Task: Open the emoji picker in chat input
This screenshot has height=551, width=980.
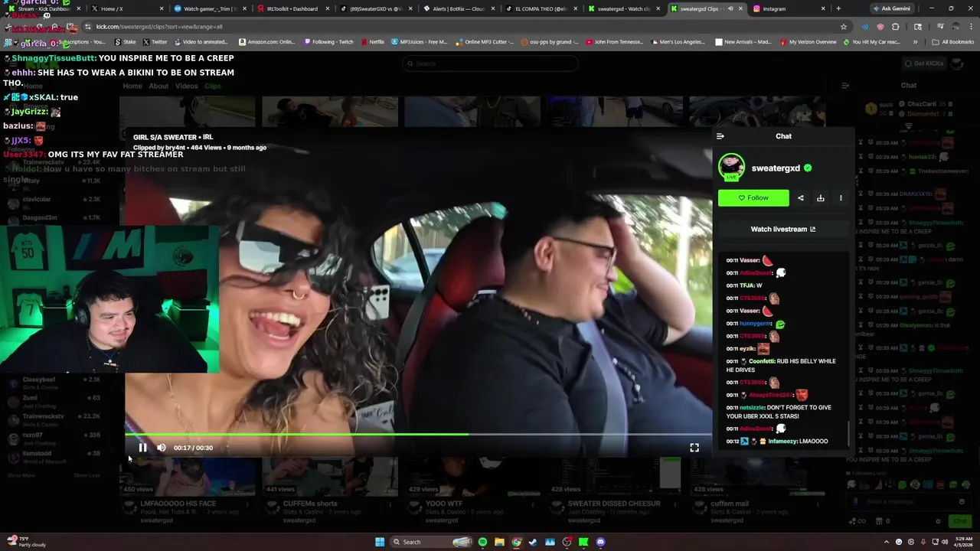Action: click(962, 502)
